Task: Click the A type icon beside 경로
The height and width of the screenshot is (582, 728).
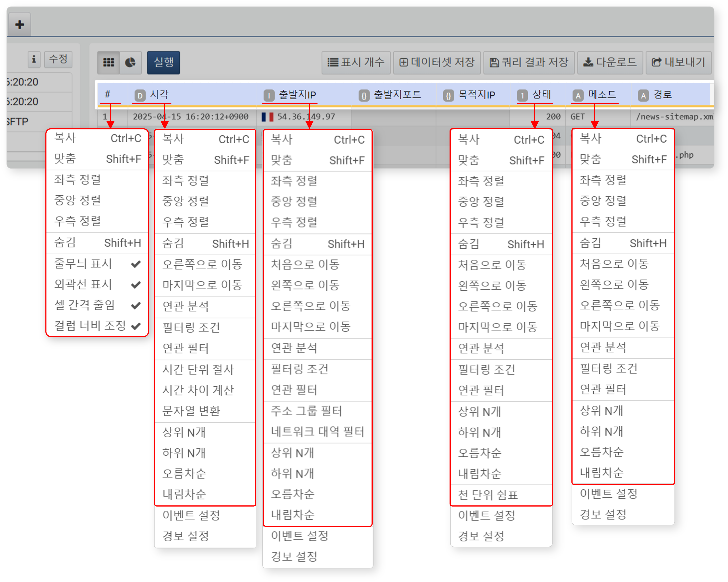Action: pyautogui.click(x=643, y=96)
